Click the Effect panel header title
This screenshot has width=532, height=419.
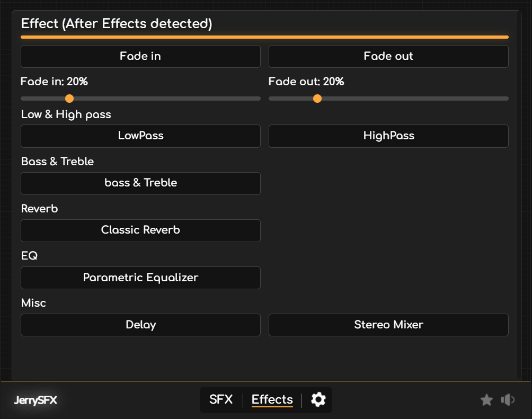tap(117, 24)
